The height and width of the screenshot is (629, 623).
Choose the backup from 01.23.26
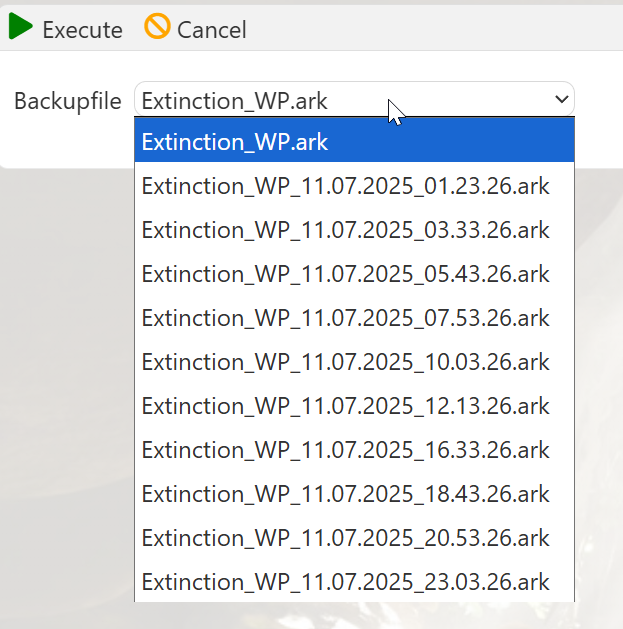354,186
